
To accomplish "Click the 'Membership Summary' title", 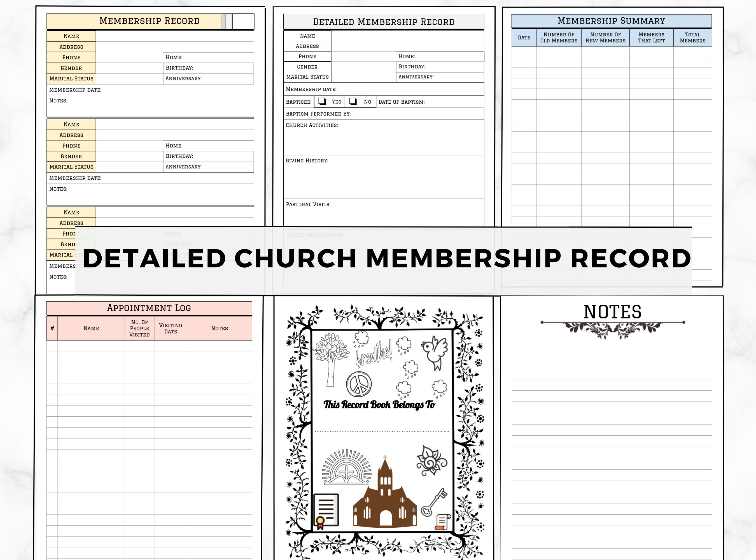I will (611, 21).
